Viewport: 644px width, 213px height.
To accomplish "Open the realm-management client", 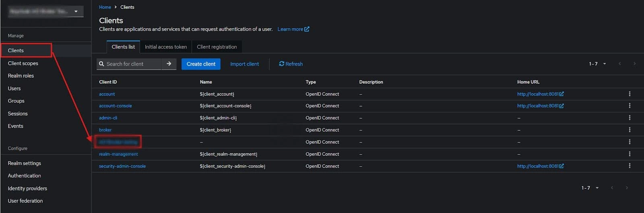I will (118, 154).
